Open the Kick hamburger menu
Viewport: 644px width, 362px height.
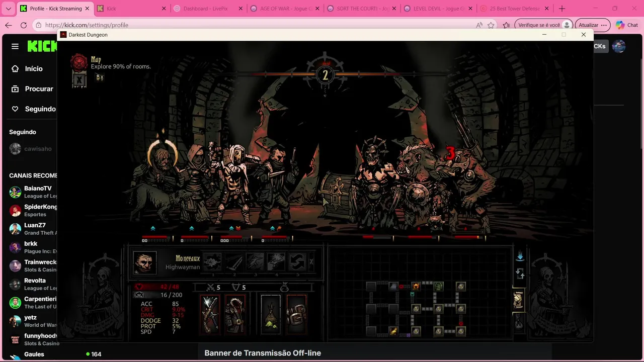[x=15, y=46]
